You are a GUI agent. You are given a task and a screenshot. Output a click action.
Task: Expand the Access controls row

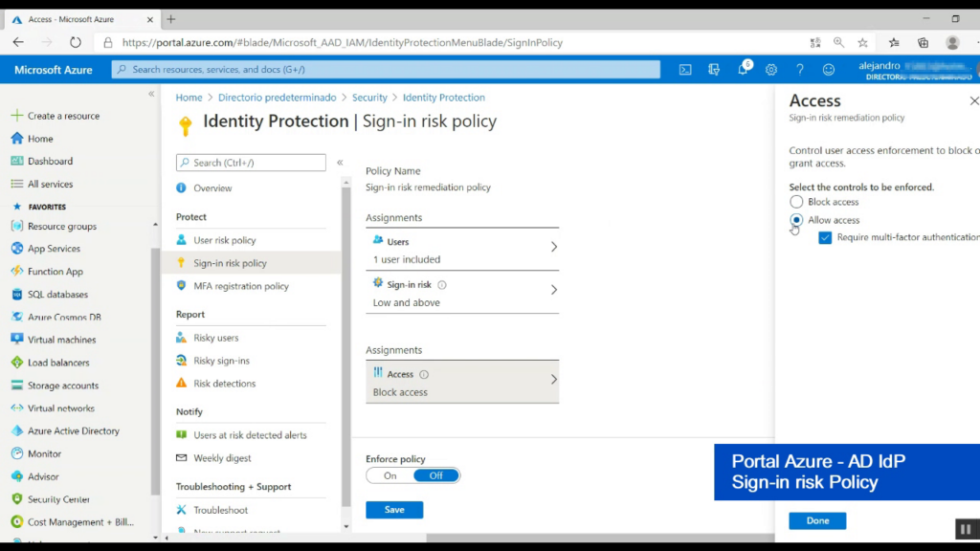(x=462, y=382)
